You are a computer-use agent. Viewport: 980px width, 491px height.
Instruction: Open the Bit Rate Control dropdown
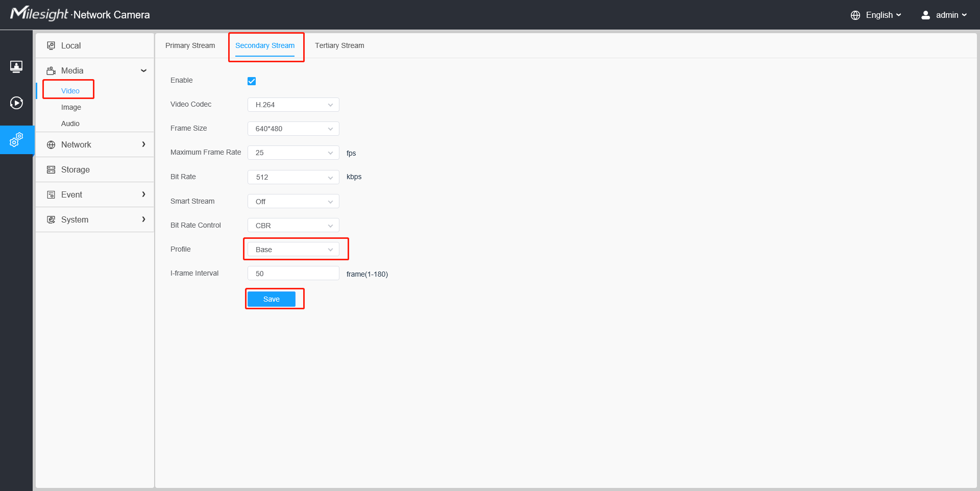pos(293,226)
